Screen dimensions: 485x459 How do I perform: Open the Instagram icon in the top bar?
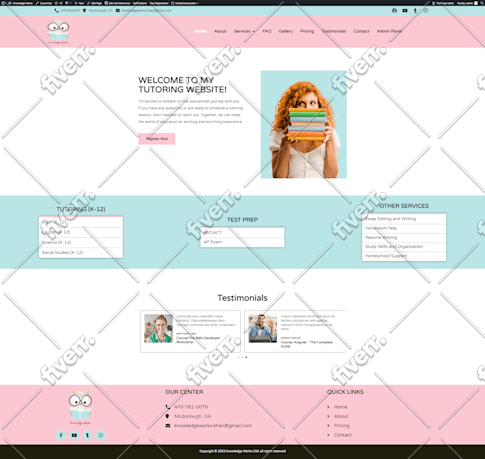coord(426,11)
